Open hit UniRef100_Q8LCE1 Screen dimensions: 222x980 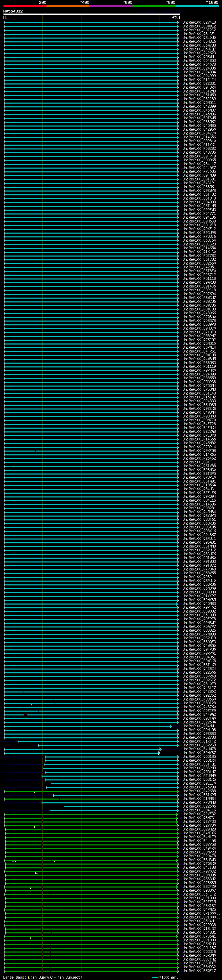[199, 34]
